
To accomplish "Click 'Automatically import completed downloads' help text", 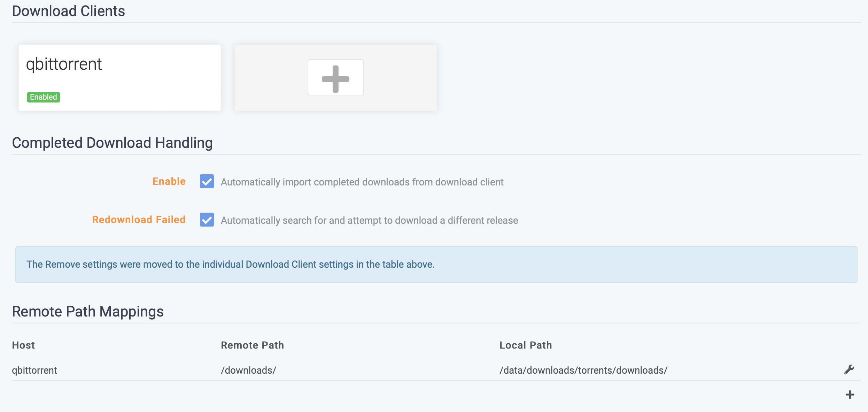I will (362, 182).
